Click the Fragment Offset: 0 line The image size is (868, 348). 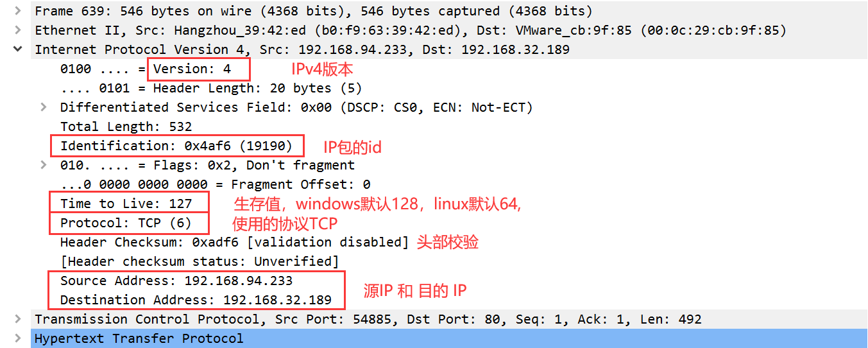pyautogui.click(x=215, y=184)
